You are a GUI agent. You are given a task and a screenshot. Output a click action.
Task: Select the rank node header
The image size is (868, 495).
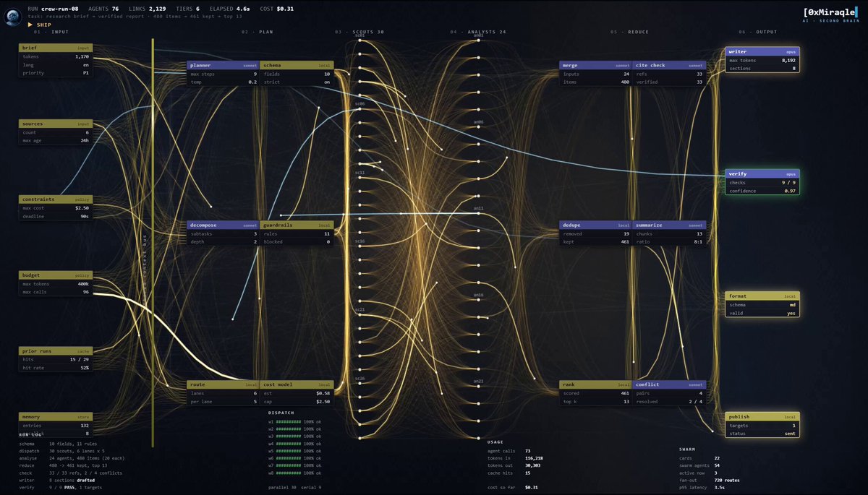596,384
